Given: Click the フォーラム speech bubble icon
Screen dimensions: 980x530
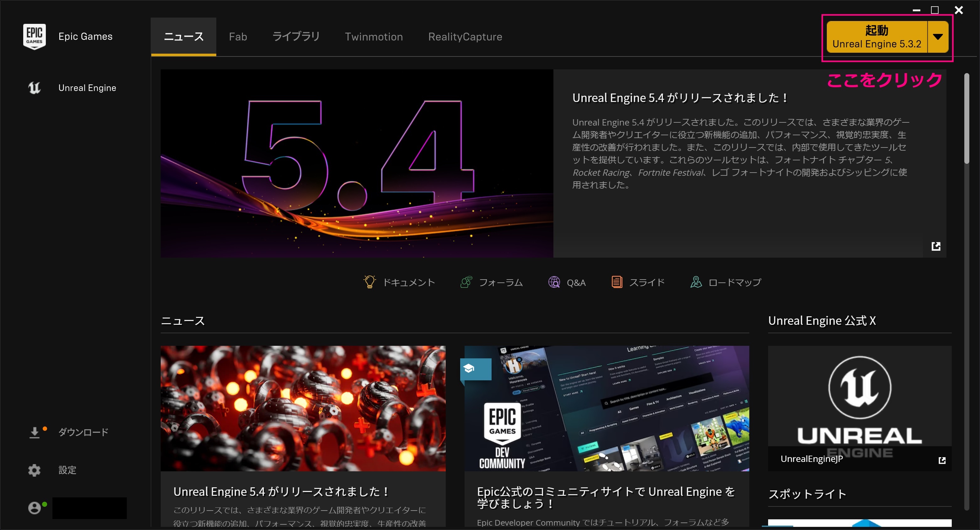Looking at the screenshot, I should [466, 282].
